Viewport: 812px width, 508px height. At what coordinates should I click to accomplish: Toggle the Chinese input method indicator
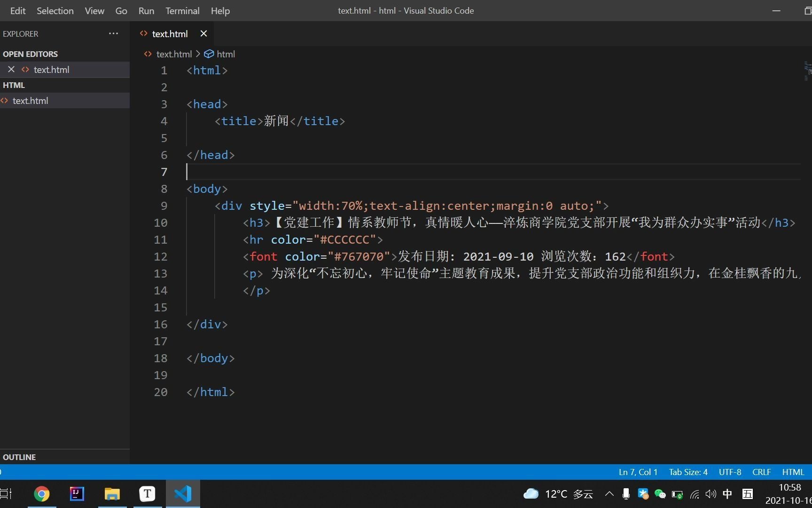point(727,494)
